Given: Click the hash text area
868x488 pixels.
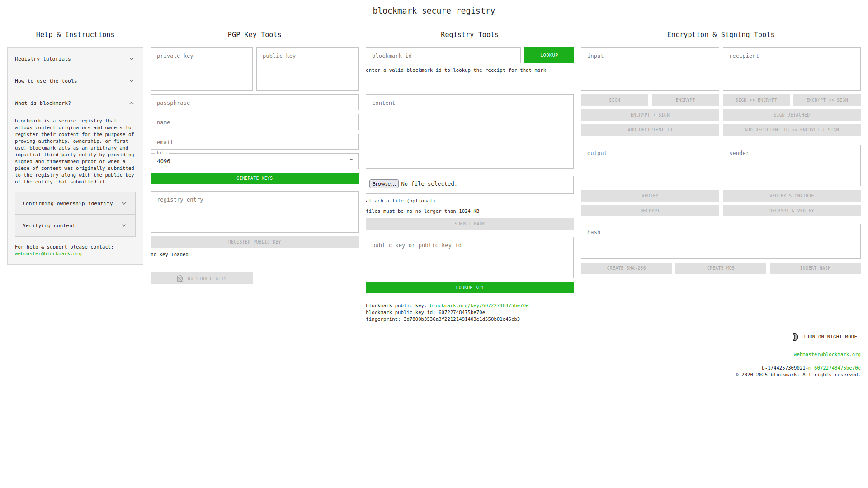Looking at the screenshot, I should [x=720, y=241].
